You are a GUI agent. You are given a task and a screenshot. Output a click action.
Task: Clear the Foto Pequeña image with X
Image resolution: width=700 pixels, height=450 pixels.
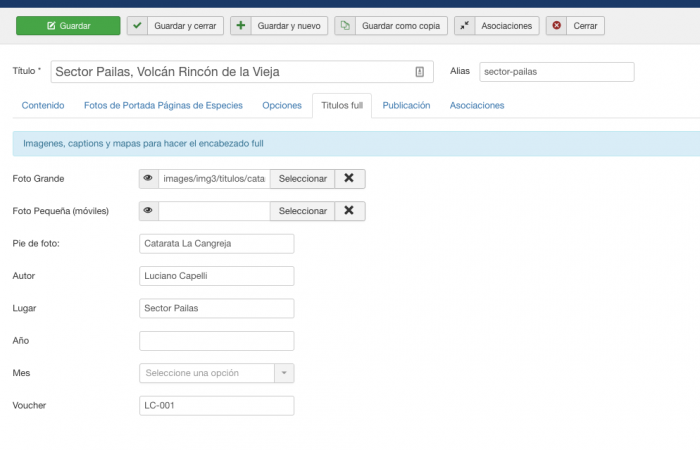(349, 211)
